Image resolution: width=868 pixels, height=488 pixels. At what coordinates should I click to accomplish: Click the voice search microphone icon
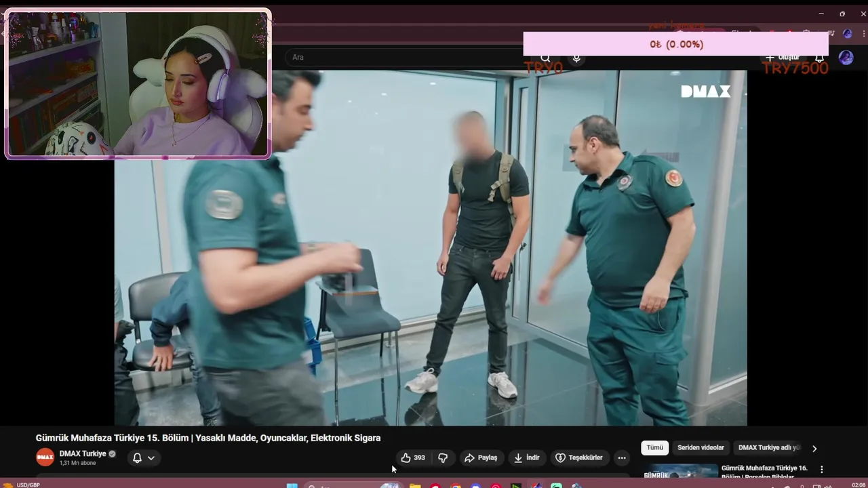coord(576,58)
